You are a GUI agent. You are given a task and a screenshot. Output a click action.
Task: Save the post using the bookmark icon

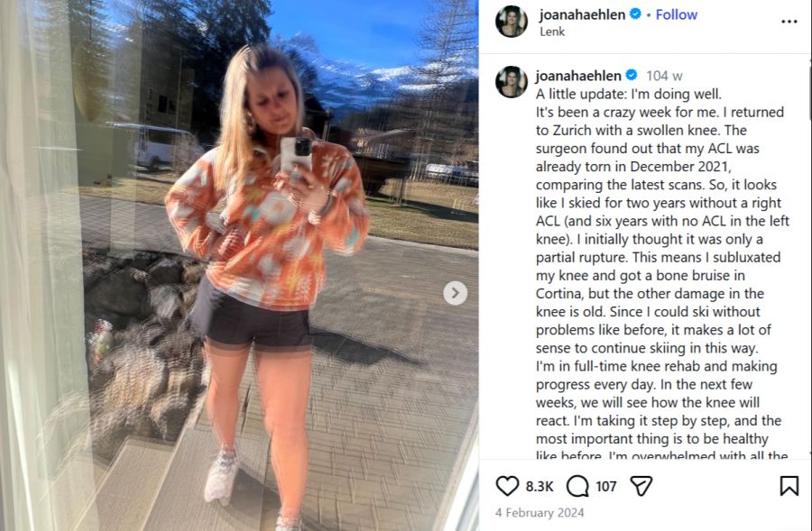(x=789, y=486)
